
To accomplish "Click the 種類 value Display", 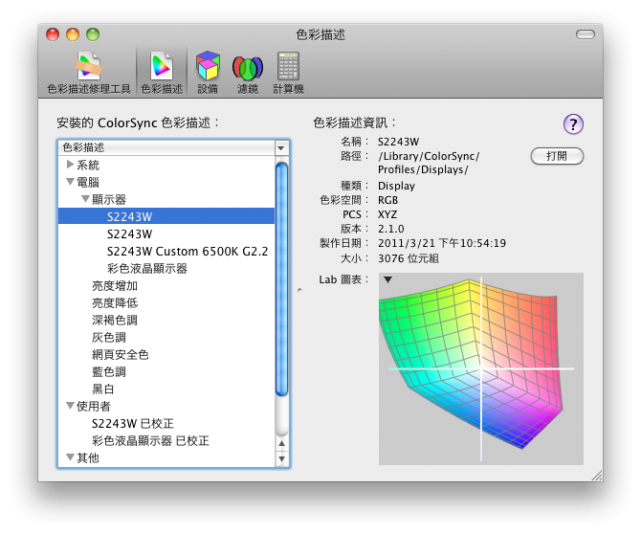I will tap(396, 186).
